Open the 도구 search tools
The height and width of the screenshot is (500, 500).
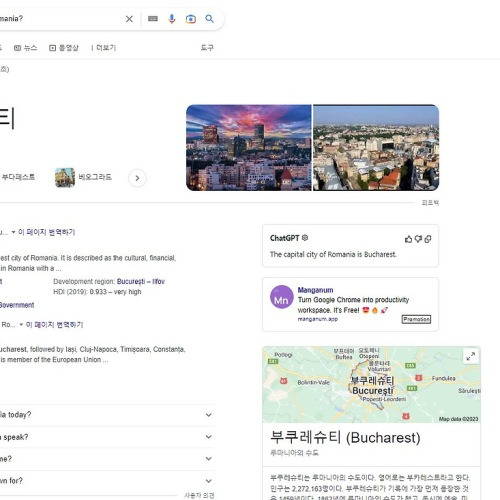pyautogui.click(x=207, y=48)
